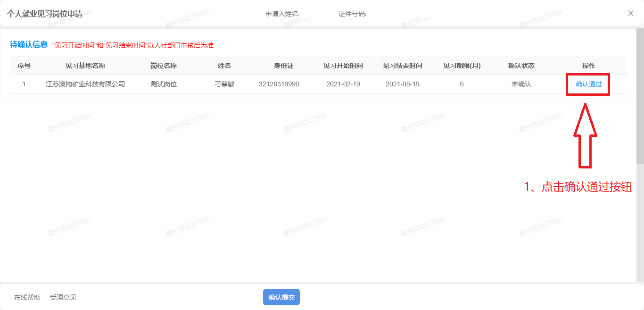Click the truncated ID number cell

[282, 84]
